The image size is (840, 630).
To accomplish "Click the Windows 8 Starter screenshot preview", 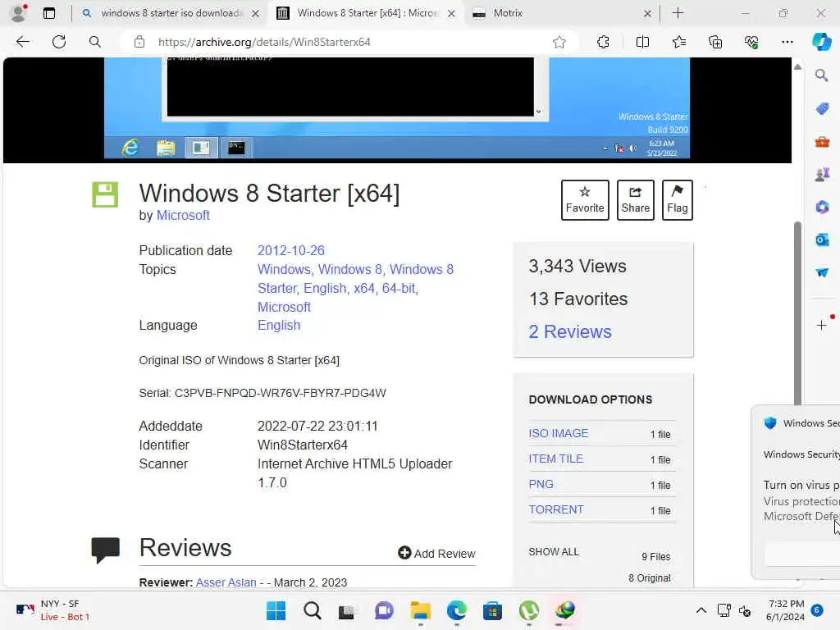I will [397, 107].
